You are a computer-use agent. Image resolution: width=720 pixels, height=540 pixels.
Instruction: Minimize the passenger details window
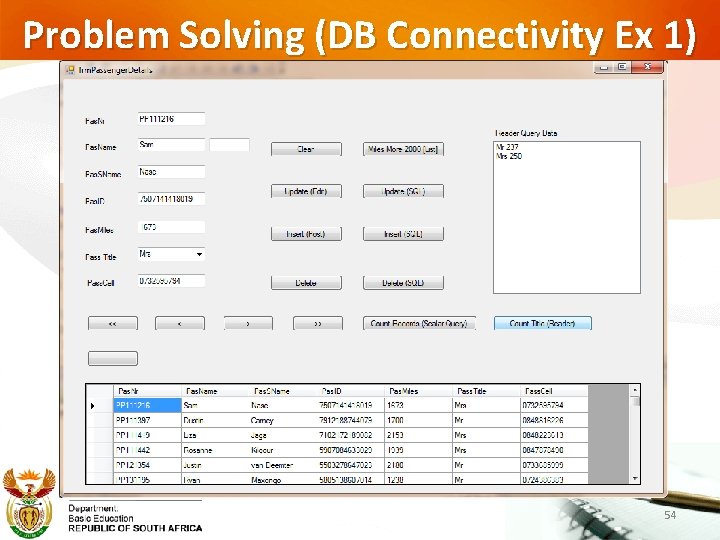(x=604, y=67)
